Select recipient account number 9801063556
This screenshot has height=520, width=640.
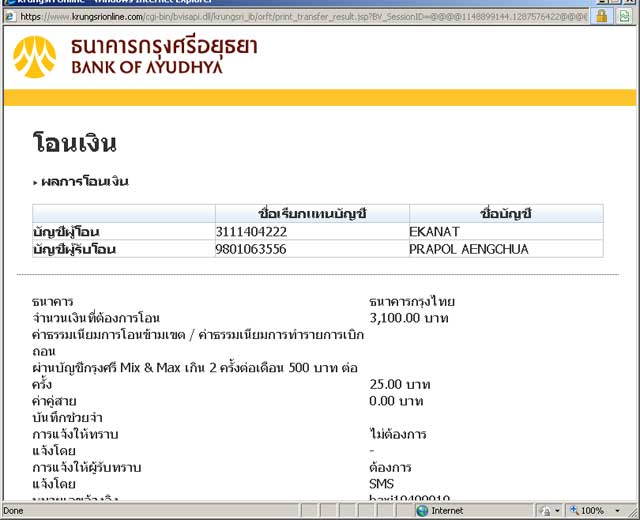(x=251, y=249)
